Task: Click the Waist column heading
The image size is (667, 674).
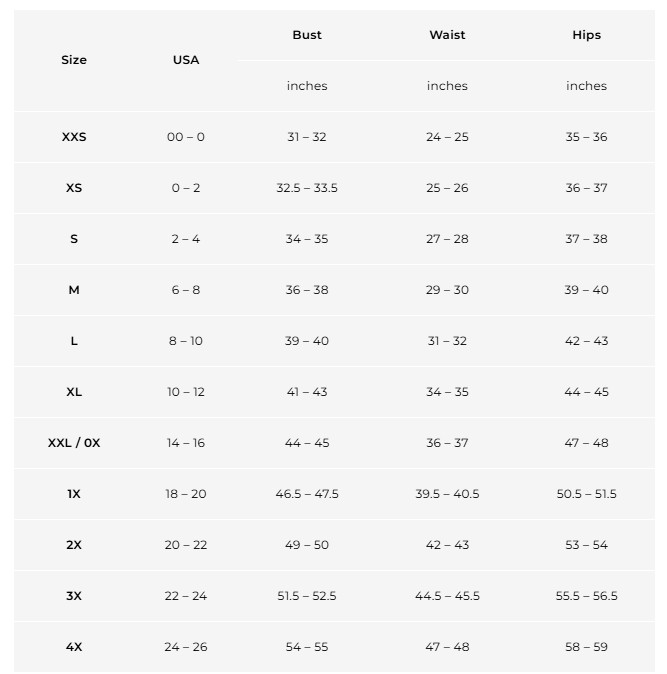Action: [447, 35]
